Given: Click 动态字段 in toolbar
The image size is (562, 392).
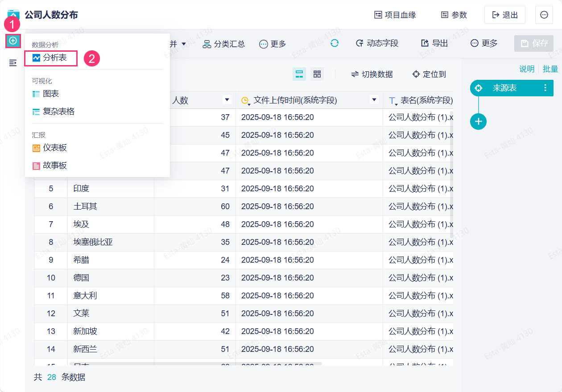Looking at the screenshot, I should tap(377, 43).
